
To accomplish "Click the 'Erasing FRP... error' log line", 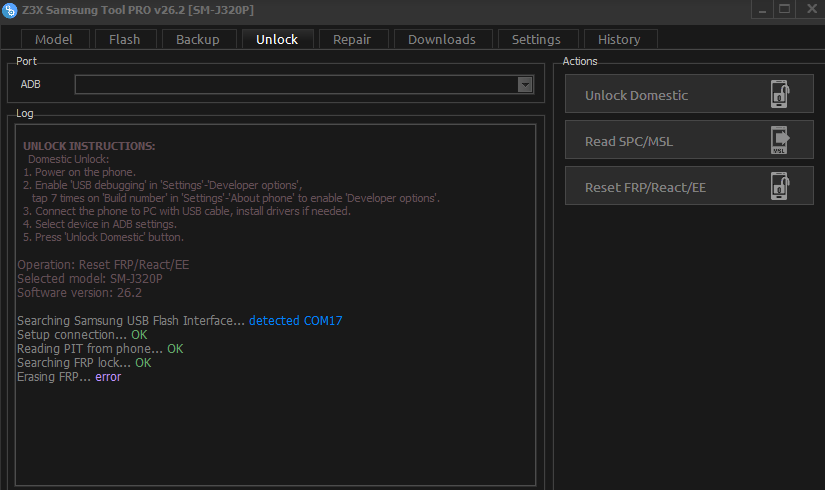I will (x=69, y=377).
